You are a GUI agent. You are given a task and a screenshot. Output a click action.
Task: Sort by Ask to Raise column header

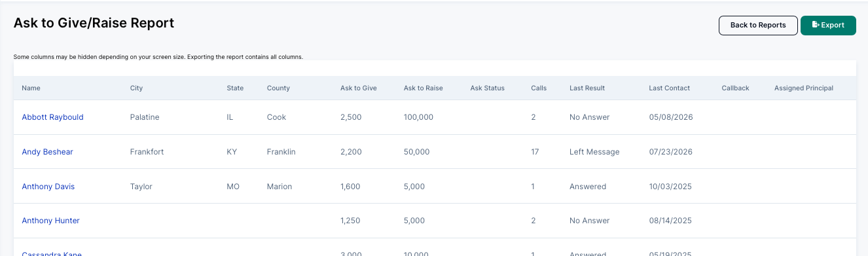coord(424,88)
